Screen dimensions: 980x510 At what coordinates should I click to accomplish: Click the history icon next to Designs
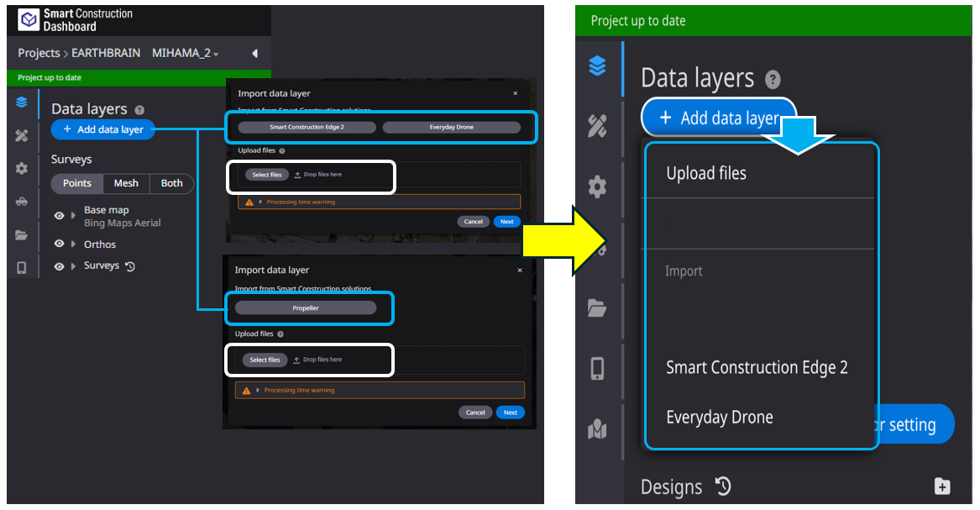click(x=723, y=486)
